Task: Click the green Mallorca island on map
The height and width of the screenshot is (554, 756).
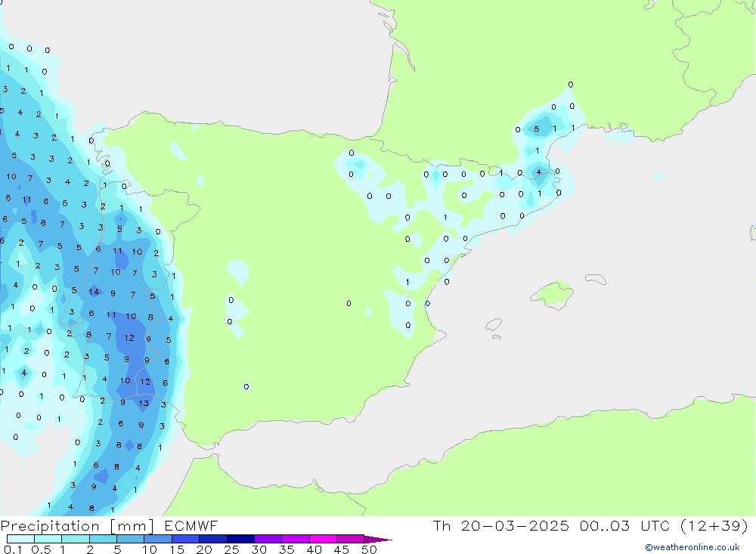Action: 553,292
